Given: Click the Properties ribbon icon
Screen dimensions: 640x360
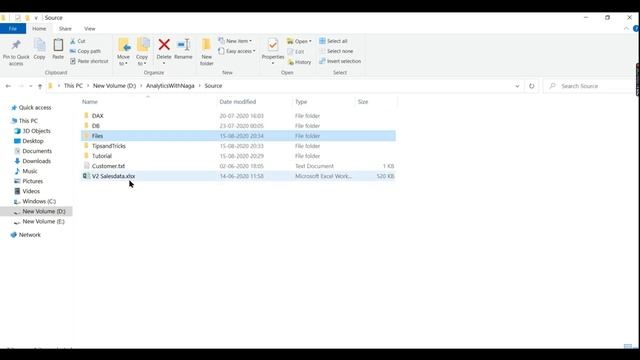Looking at the screenshot, I should pyautogui.click(x=273, y=45).
